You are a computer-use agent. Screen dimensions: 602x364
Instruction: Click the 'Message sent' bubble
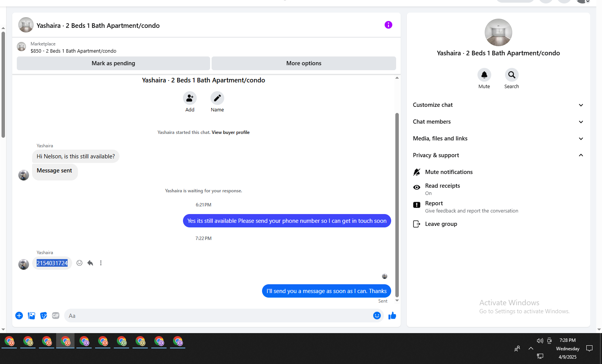(x=55, y=172)
